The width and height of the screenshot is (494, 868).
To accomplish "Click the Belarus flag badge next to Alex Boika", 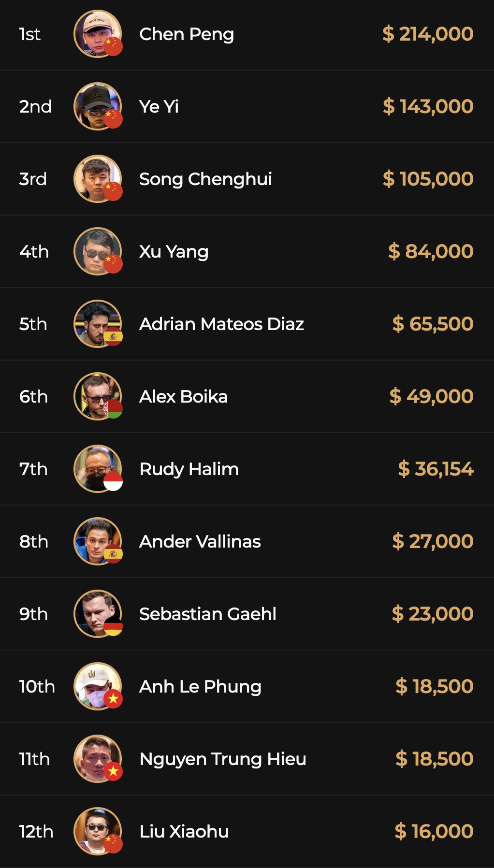I will pos(113,409).
